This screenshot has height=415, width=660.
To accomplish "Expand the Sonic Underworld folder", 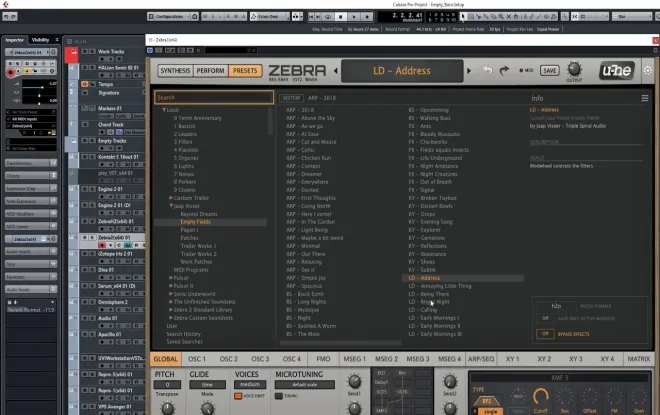I will 171,294.
